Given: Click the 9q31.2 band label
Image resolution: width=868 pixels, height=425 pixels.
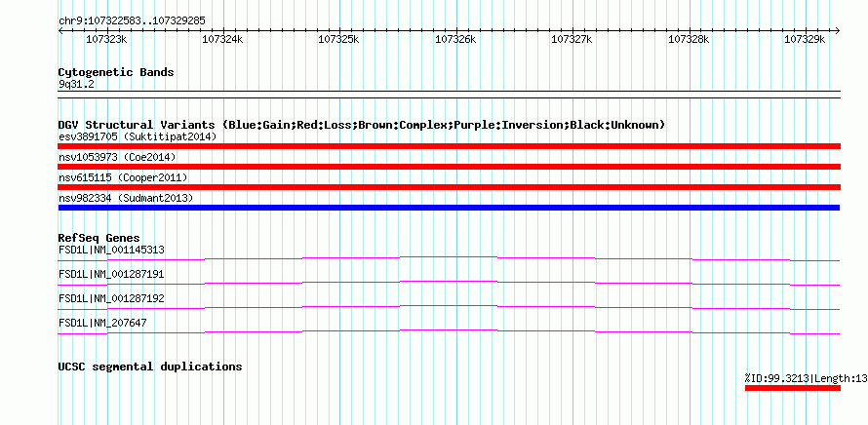Looking at the screenshot, I should pyautogui.click(x=76, y=85).
